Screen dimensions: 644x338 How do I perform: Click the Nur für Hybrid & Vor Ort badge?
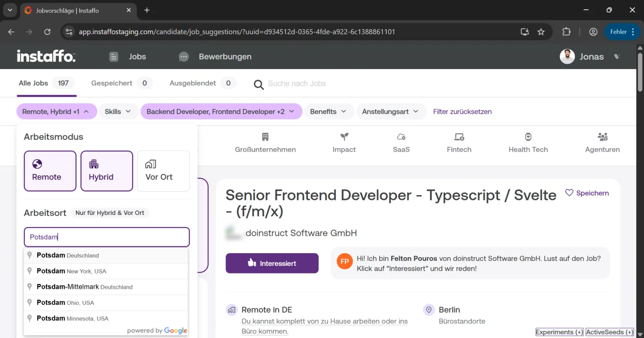[110, 213]
